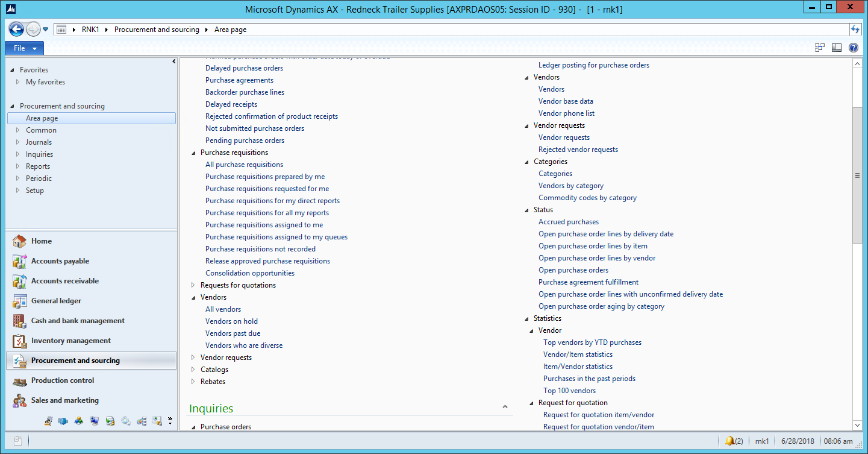Viewport: 868px width, 454px height.
Task: Click the document attachment icon in status bar
Action: 19,441
